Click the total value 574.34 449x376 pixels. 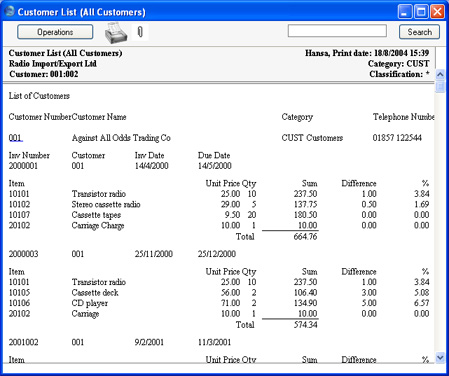[305, 325]
